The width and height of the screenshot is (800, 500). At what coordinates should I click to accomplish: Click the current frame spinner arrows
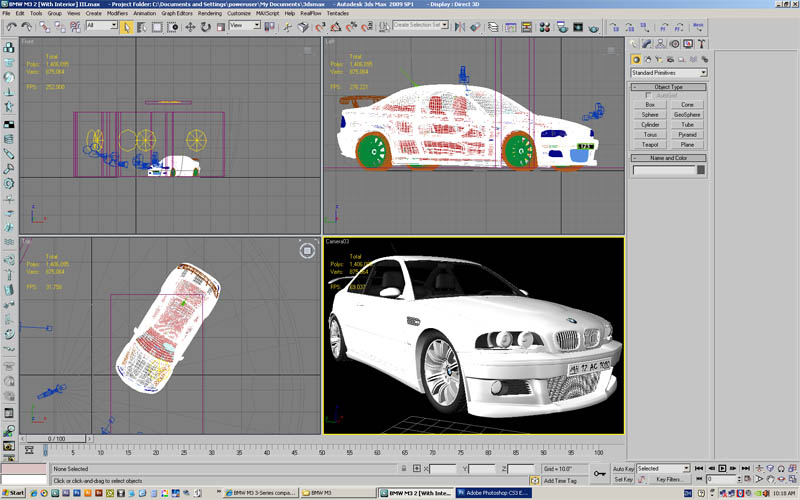[x=739, y=479]
